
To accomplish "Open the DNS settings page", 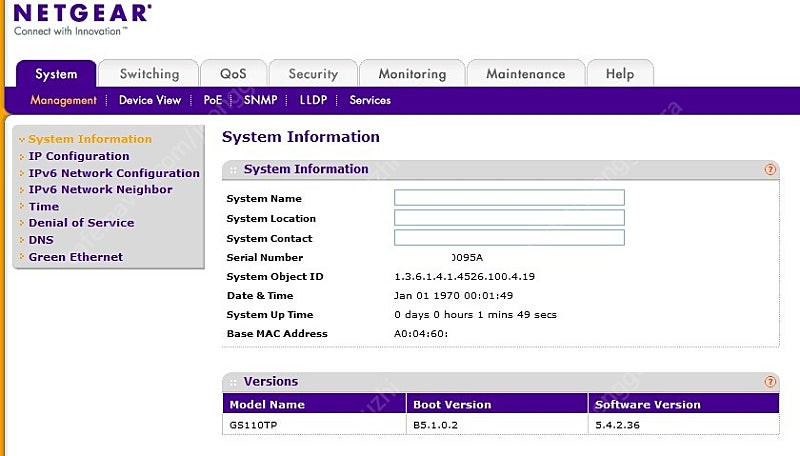I will point(41,240).
